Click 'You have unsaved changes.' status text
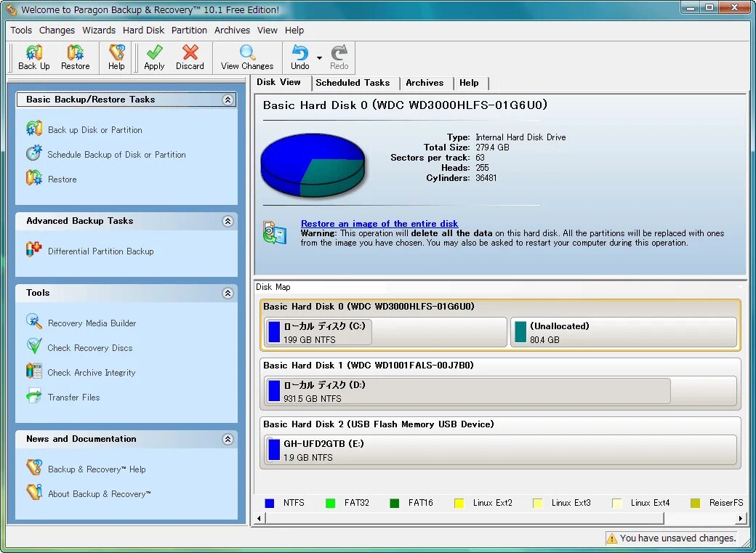Image resolution: width=756 pixels, height=553 pixels. (x=678, y=538)
